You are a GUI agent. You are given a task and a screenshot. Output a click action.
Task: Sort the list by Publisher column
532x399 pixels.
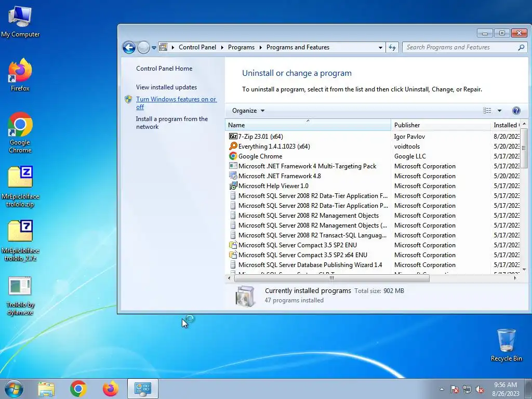441,125
